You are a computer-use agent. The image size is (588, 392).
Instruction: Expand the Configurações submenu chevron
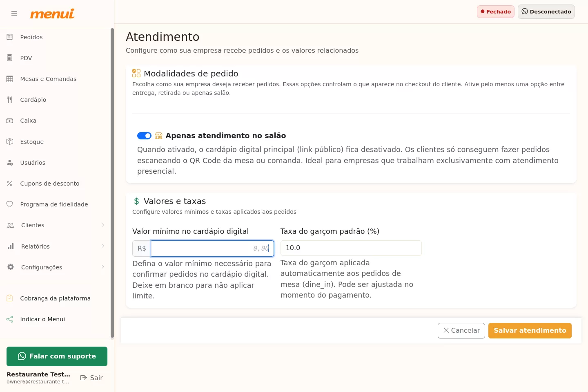103,267
